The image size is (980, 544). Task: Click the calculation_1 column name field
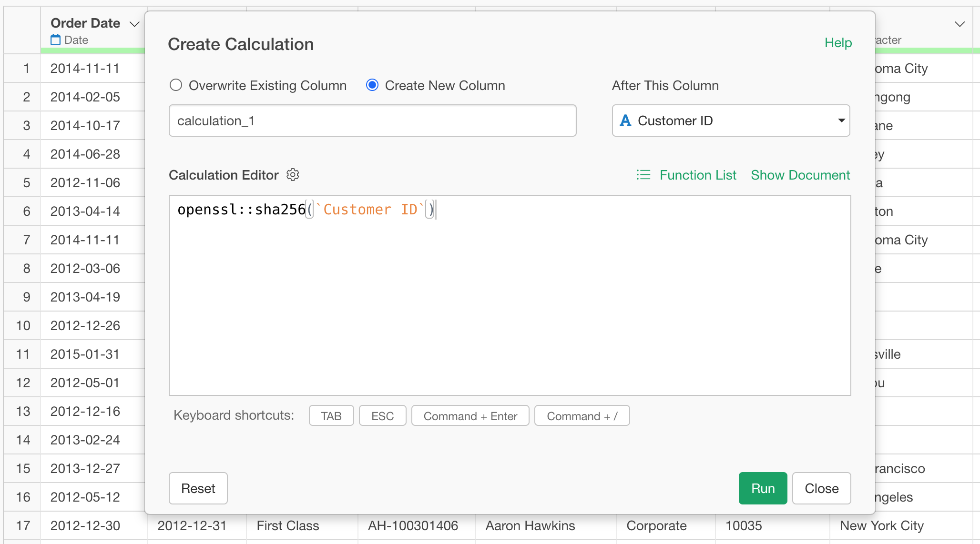tap(372, 121)
